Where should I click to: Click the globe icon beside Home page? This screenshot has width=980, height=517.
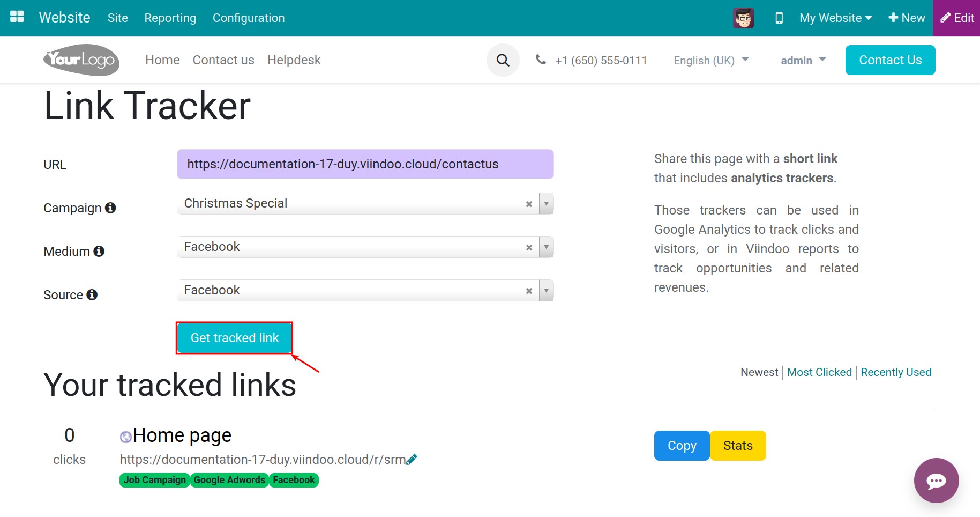pos(125,437)
